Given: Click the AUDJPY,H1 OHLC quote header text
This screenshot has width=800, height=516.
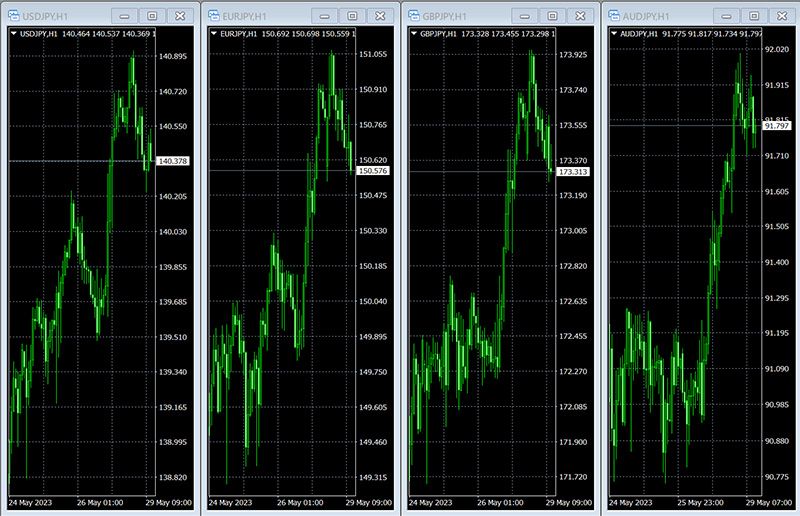Looking at the screenshot, I should click(x=691, y=34).
